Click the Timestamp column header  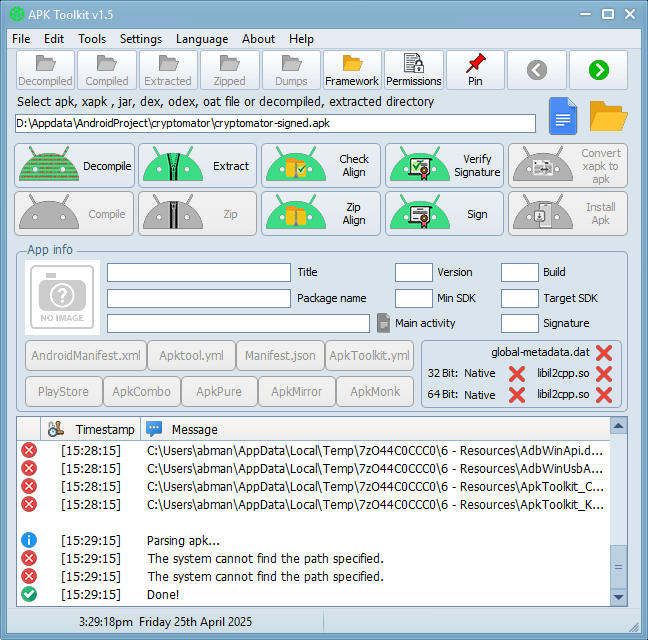[91, 430]
